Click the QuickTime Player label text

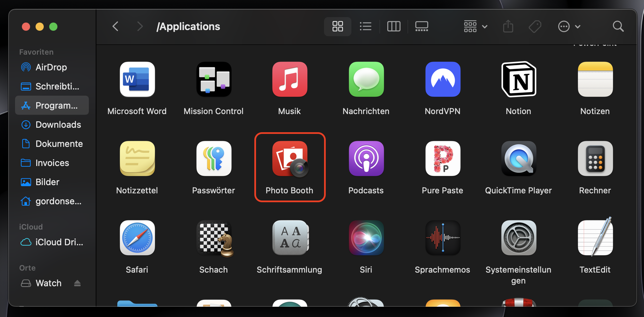click(x=519, y=191)
